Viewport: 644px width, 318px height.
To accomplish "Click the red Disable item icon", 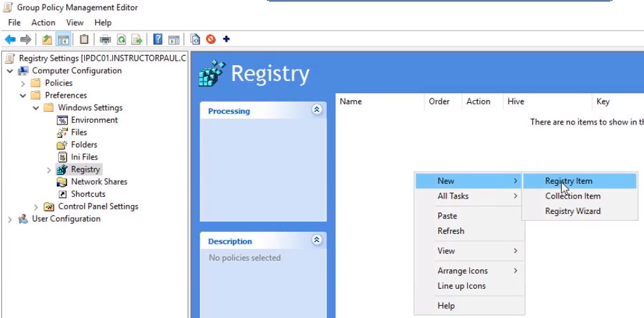I will click(211, 40).
